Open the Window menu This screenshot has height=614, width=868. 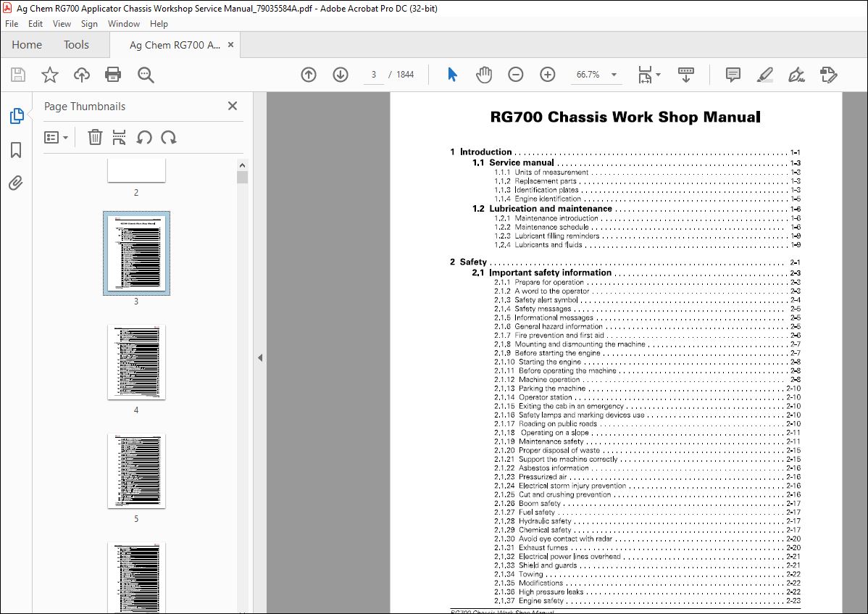(123, 24)
